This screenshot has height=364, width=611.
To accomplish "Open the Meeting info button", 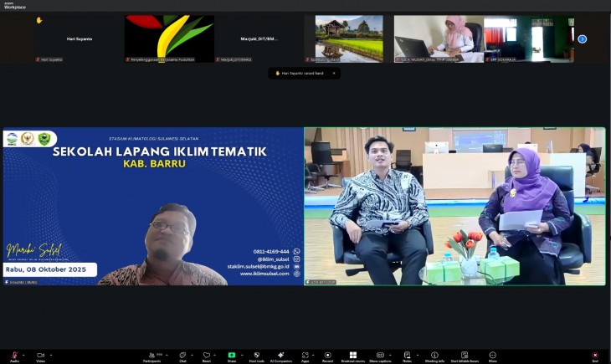I will [434, 356].
